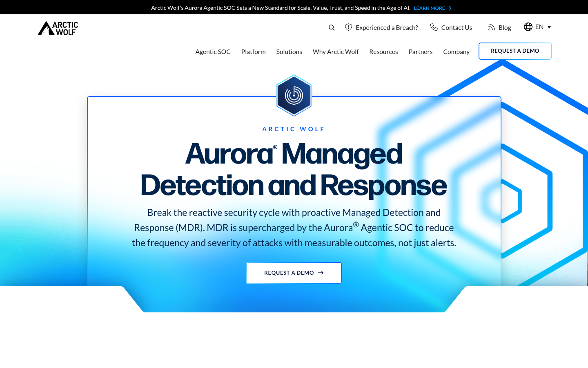Follow the Learn More banner link

[429, 8]
